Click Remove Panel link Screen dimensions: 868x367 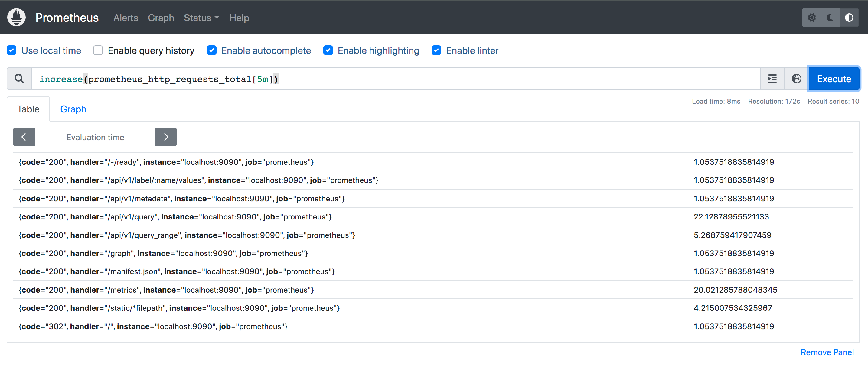click(827, 352)
